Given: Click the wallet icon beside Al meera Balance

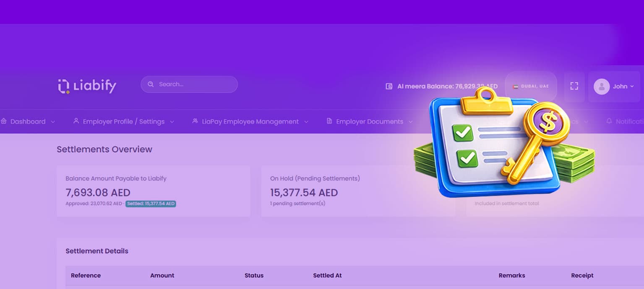Looking at the screenshot, I should [x=389, y=86].
